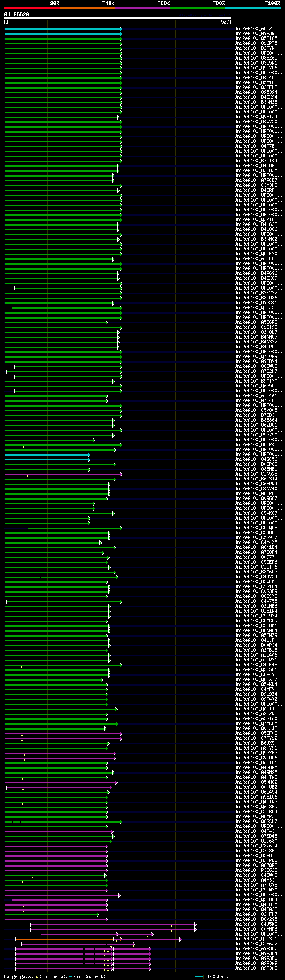Screen dimensions: 285x980
Task: Select label UniRef100_Q7T0P9
Action: click(x=256, y=356)
